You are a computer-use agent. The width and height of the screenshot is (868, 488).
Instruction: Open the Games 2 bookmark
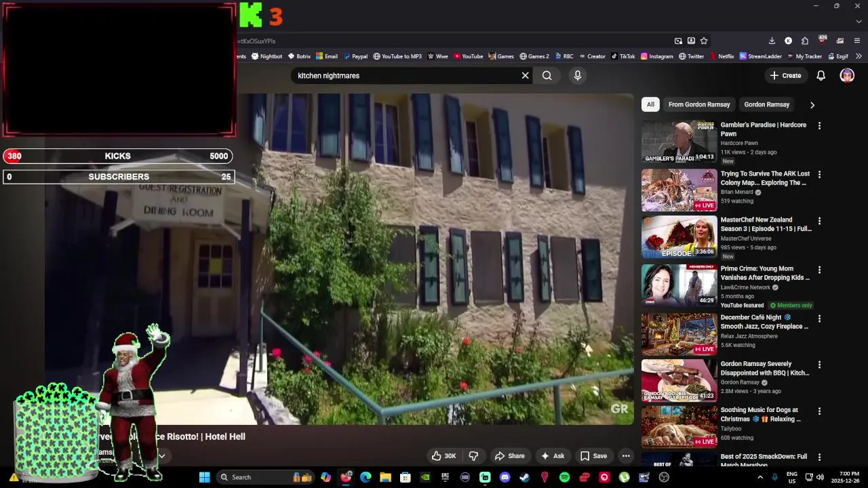[x=534, y=56]
